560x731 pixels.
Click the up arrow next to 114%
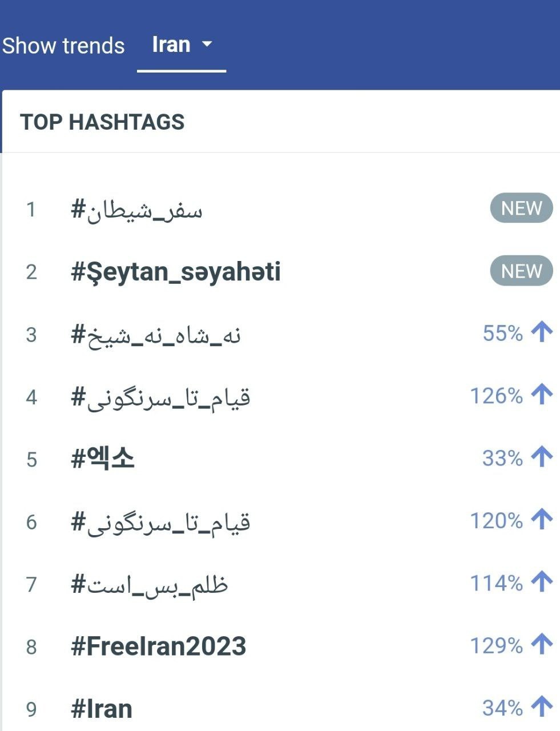pyautogui.click(x=542, y=583)
